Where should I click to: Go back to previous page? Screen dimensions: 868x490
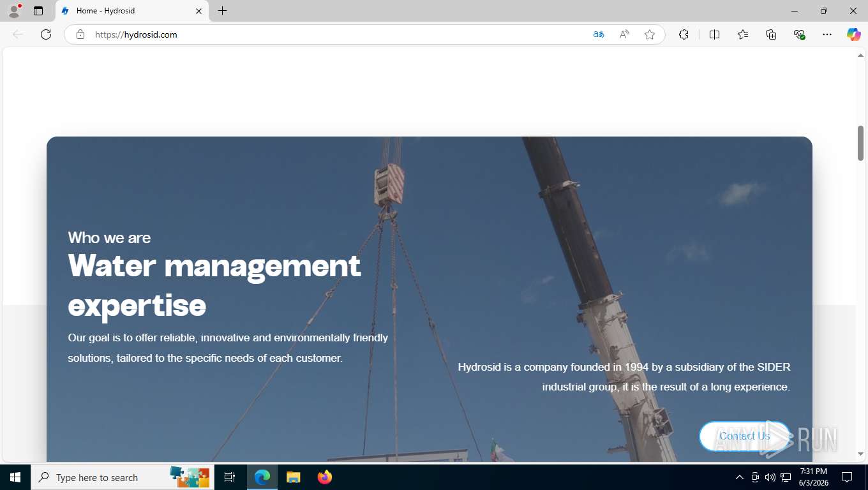click(x=18, y=34)
